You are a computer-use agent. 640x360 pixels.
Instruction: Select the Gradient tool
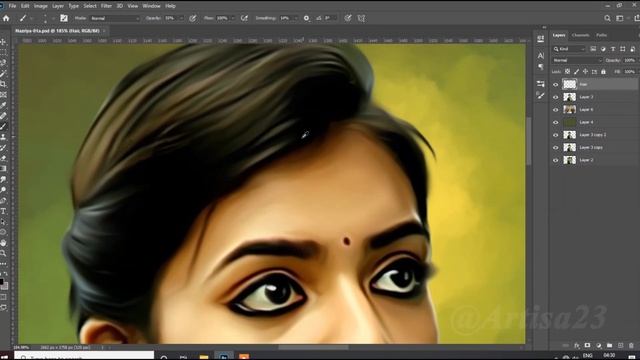pos(3,169)
